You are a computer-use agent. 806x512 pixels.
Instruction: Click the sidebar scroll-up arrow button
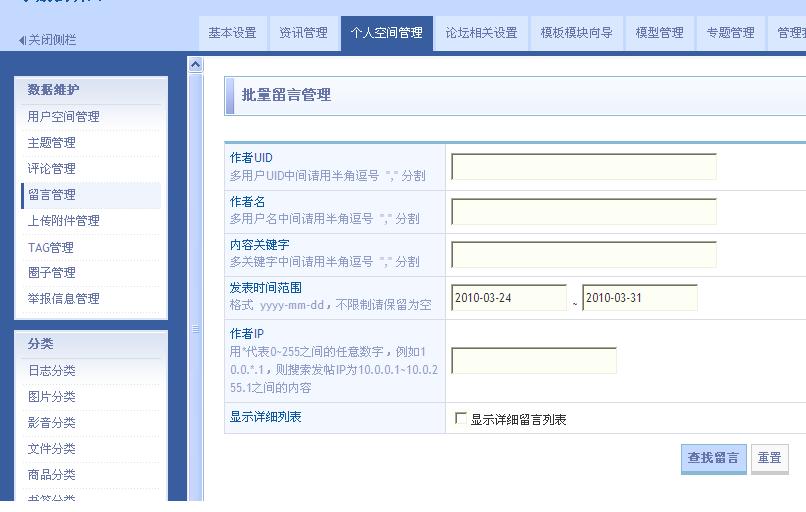point(195,64)
